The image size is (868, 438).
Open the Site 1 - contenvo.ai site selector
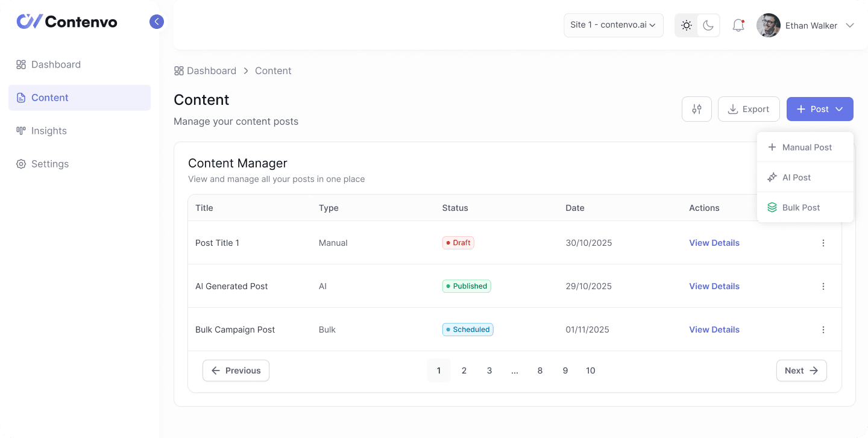click(x=613, y=25)
